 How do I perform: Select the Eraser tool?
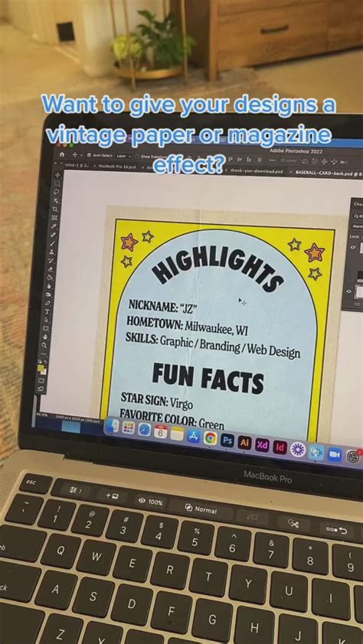(x=50, y=269)
